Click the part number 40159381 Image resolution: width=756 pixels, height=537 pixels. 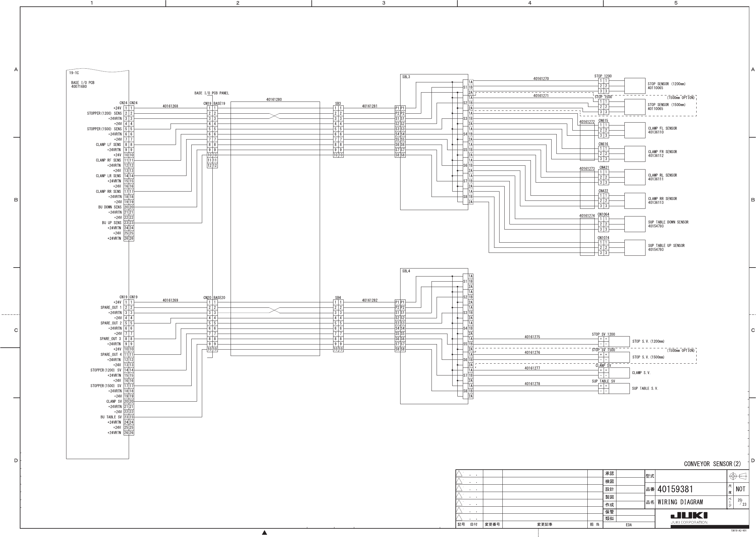tap(675, 489)
